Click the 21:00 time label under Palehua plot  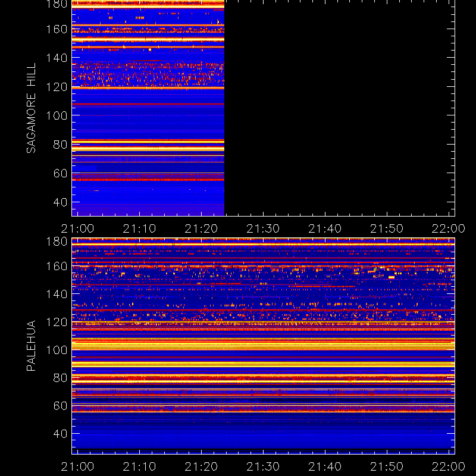tap(77, 466)
